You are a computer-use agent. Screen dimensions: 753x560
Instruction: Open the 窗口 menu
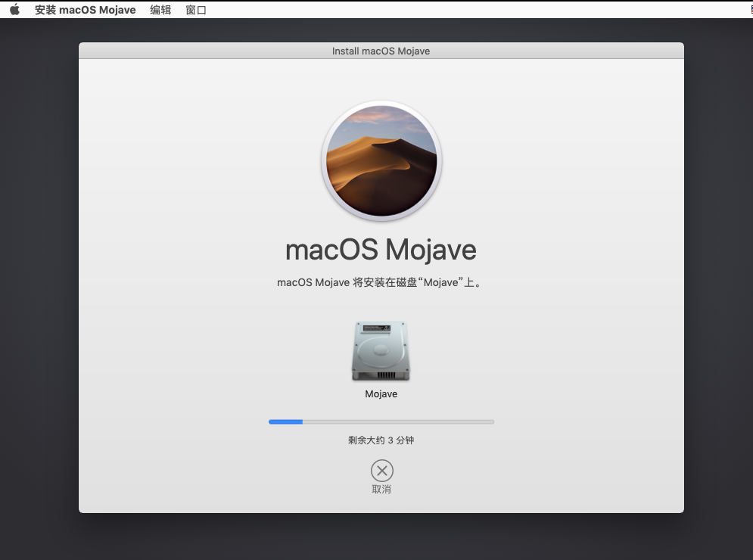(x=196, y=10)
